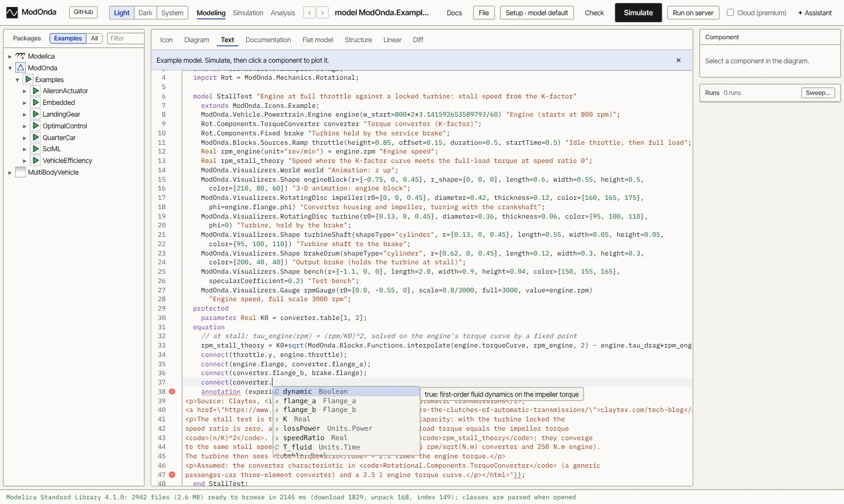Image resolution: width=844 pixels, height=504 pixels.
Task: Open the Flat model tab
Action: 318,40
